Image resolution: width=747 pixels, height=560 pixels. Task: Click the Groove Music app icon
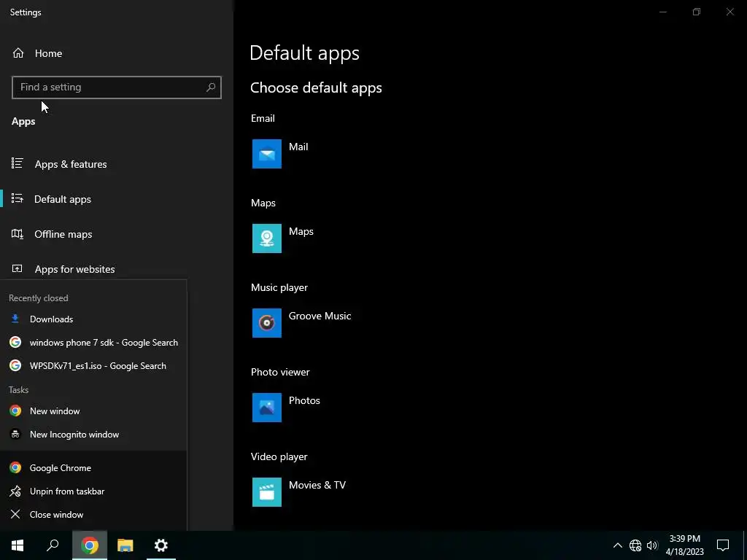267,323
